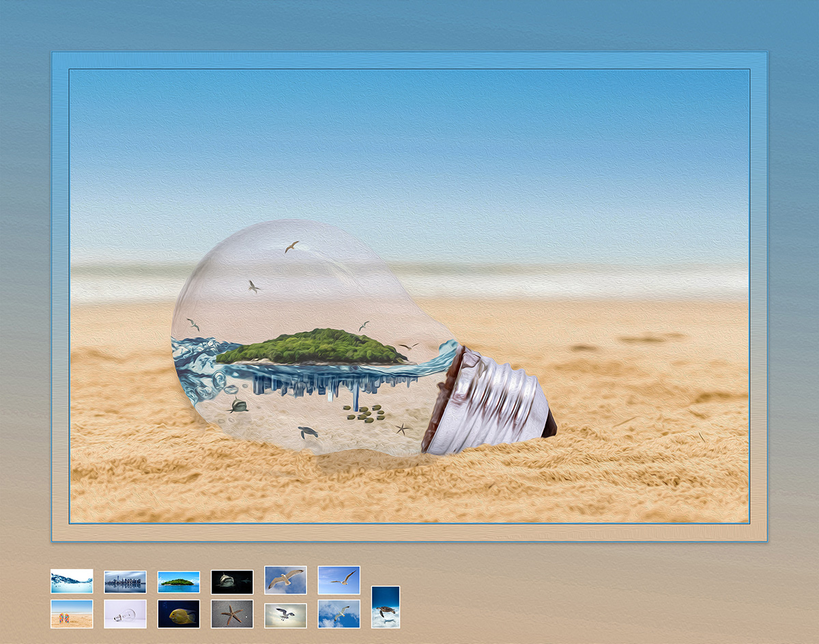Viewport: 819px width, 644px height.
Task: Open the yellow fish thumbnail
Action: pyautogui.click(x=179, y=614)
